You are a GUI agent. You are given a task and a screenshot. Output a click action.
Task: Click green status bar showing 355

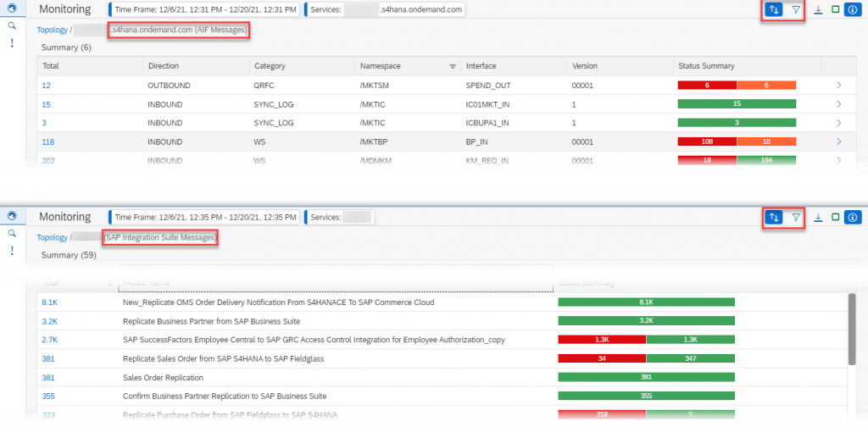pyautogui.click(x=646, y=396)
